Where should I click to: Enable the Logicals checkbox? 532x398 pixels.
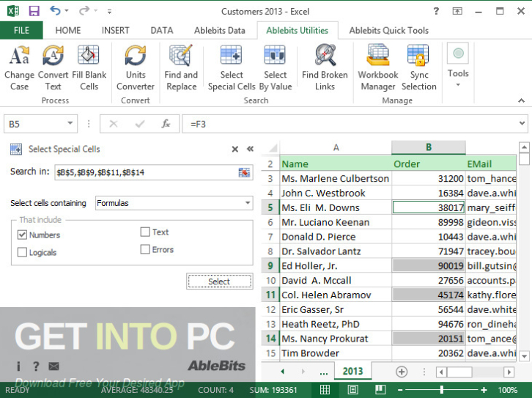pyautogui.click(x=22, y=252)
